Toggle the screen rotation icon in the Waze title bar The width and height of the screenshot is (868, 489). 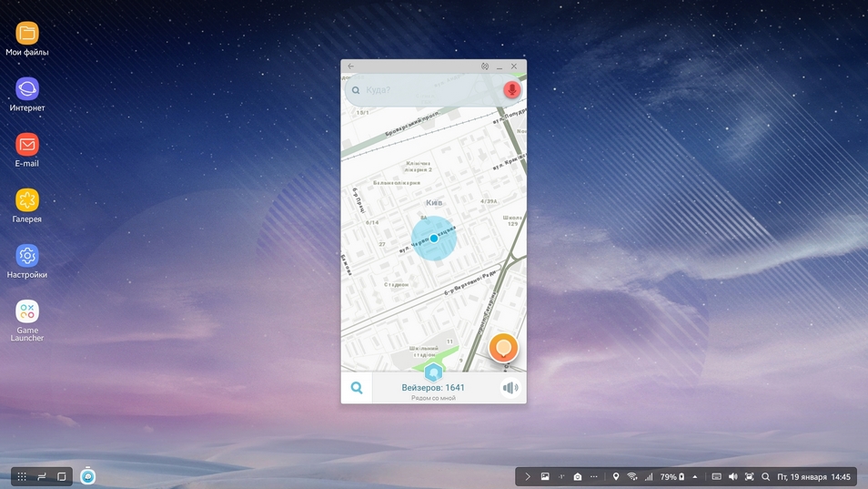485,66
